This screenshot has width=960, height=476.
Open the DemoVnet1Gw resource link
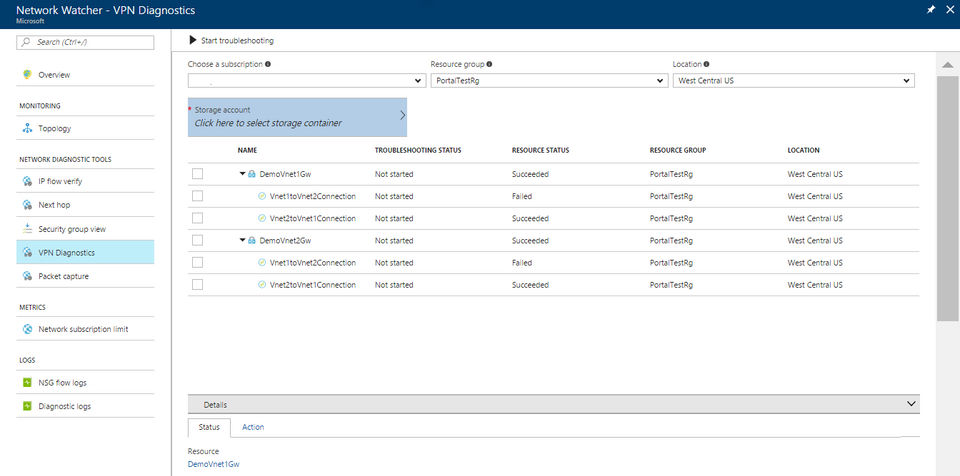tap(213, 464)
